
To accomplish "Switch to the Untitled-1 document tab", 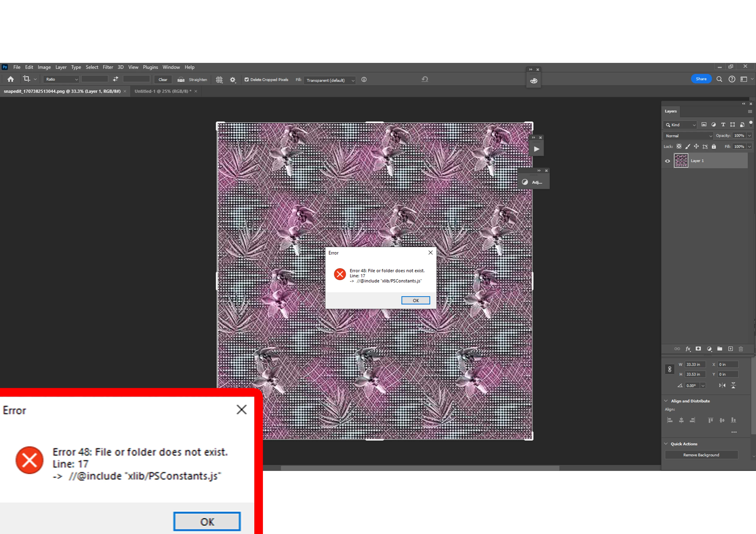I will coord(163,92).
